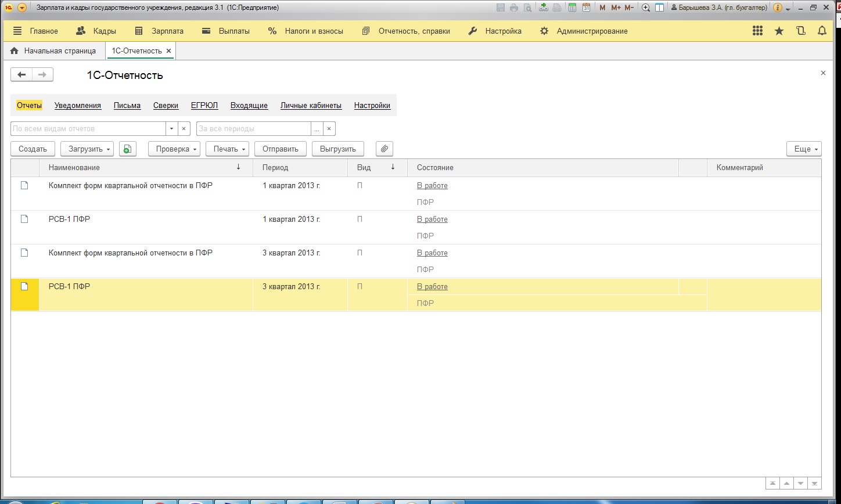Click the Создать button

[33, 149]
